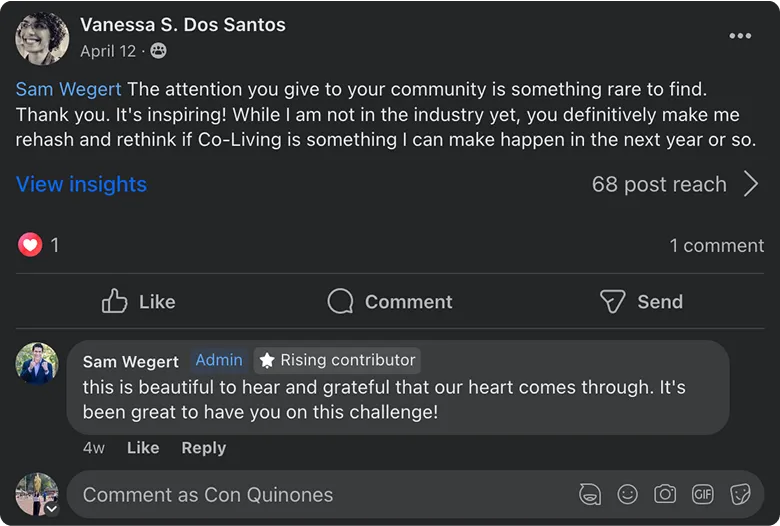Reply to Sam Wegert's comment
The width and height of the screenshot is (780, 526).
203,448
